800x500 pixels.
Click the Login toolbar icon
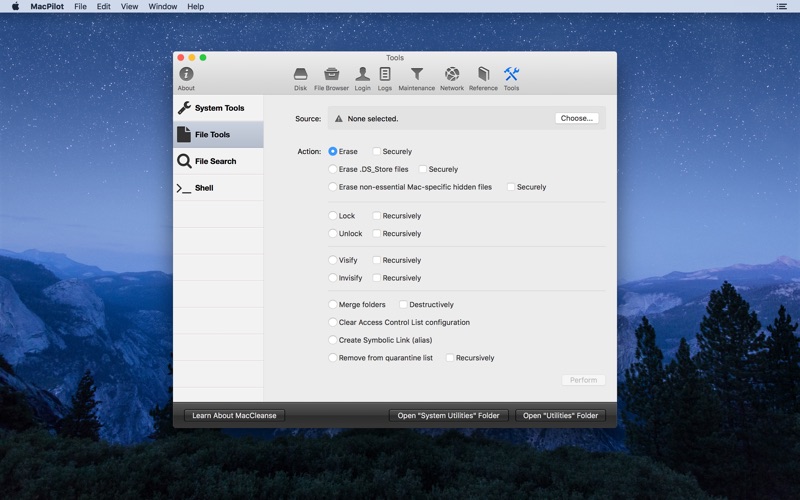pyautogui.click(x=362, y=75)
